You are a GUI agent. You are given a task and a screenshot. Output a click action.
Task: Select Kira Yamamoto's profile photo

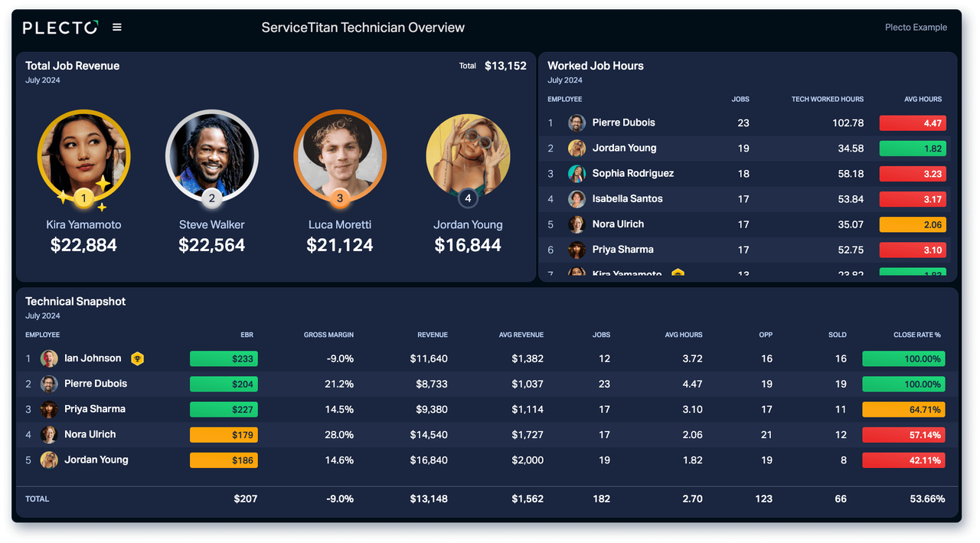(84, 153)
